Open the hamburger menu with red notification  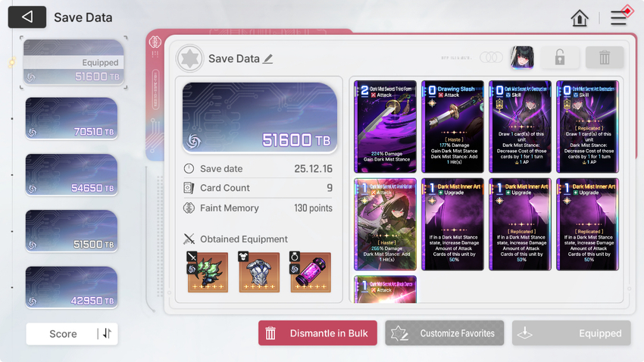click(618, 18)
